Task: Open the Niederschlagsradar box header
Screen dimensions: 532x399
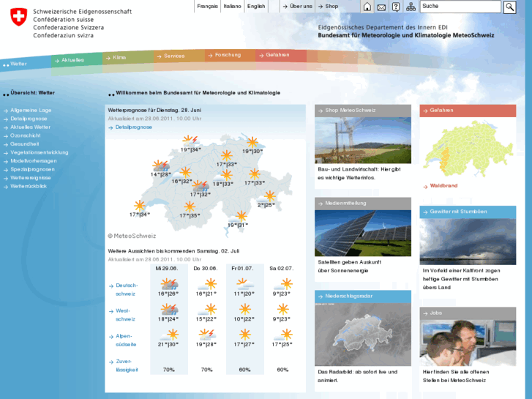Action: click(363, 296)
